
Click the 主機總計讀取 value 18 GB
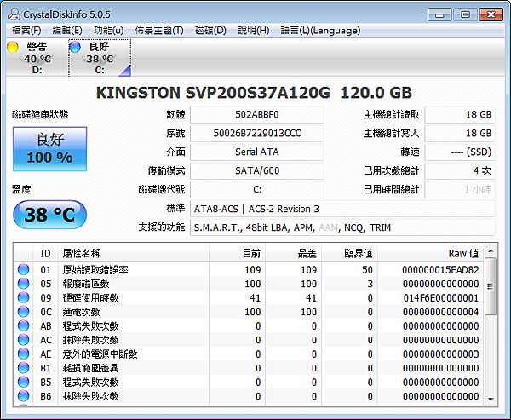[x=460, y=115]
